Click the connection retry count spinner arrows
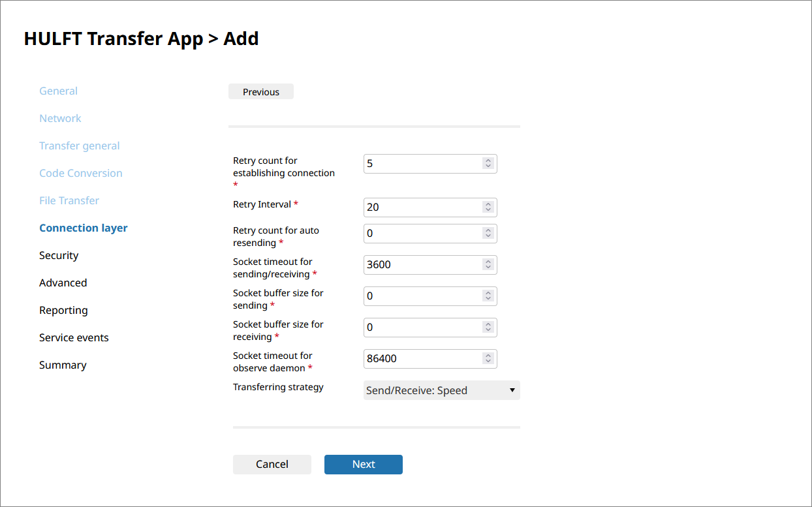Screen dimensions: 812x507 [488, 164]
